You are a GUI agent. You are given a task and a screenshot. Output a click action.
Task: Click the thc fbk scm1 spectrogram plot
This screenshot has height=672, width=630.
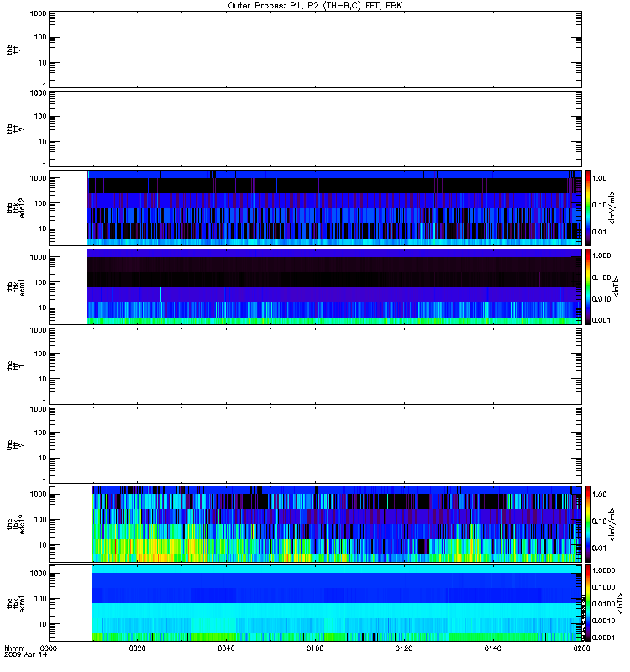click(x=337, y=603)
